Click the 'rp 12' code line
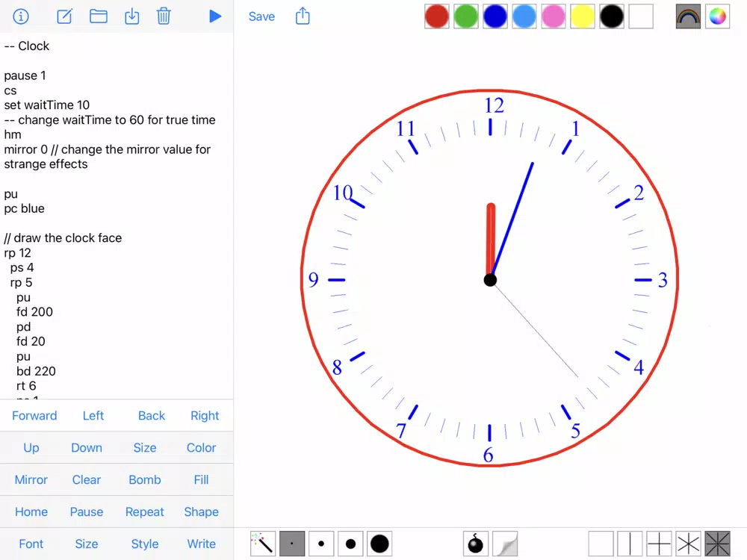Viewport: 747px width, 560px height. click(18, 253)
